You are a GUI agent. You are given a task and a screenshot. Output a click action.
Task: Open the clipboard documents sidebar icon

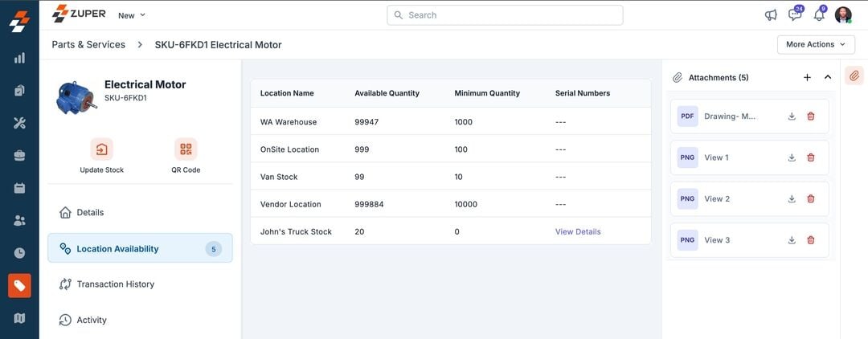[19, 91]
